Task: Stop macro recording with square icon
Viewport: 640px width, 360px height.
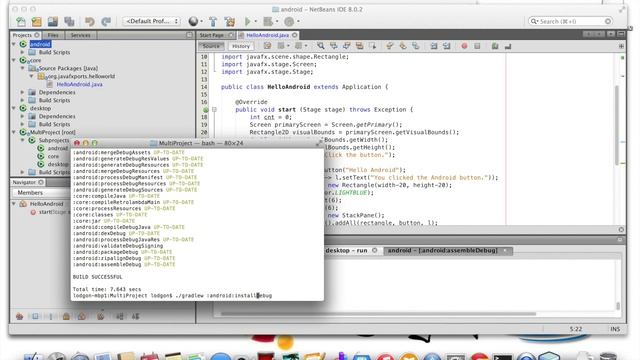Action: click(x=477, y=46)
